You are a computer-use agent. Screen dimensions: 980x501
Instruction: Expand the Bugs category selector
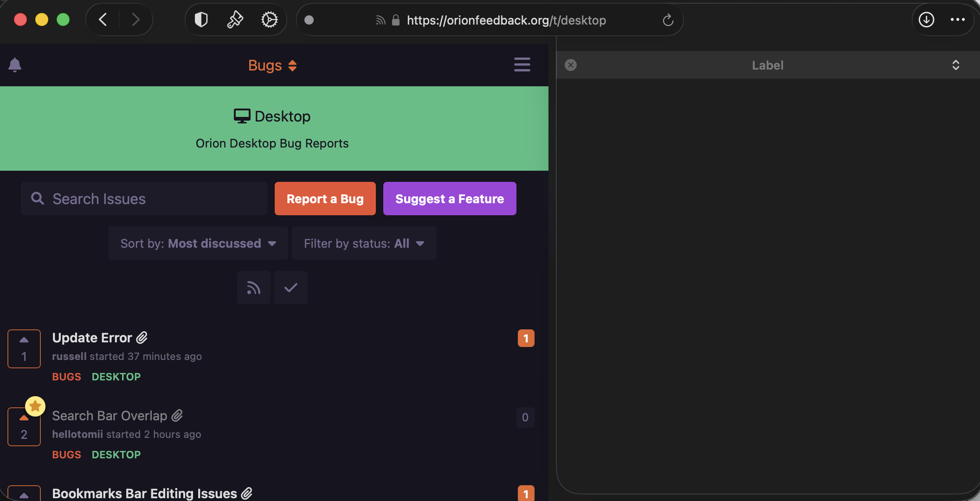pos(272,65)
